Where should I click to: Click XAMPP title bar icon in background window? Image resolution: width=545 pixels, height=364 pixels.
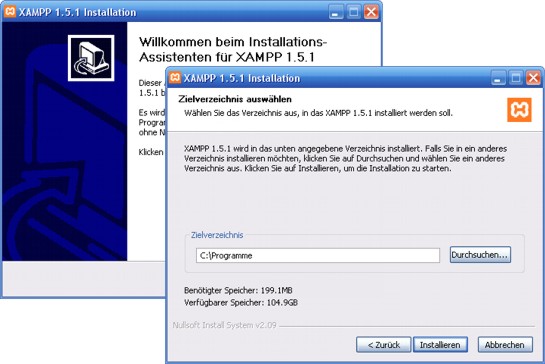(10, 11)
